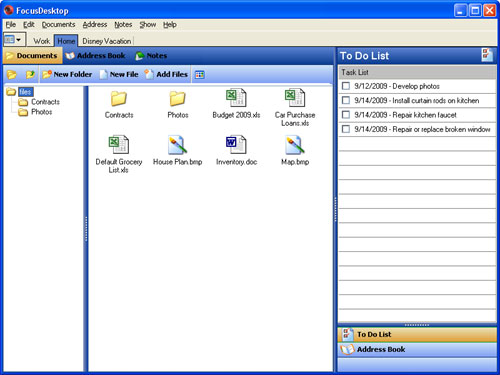Select the Budget 2009.xls file icon
This screenshot has width=500, height=375.
tap(236, 98)
